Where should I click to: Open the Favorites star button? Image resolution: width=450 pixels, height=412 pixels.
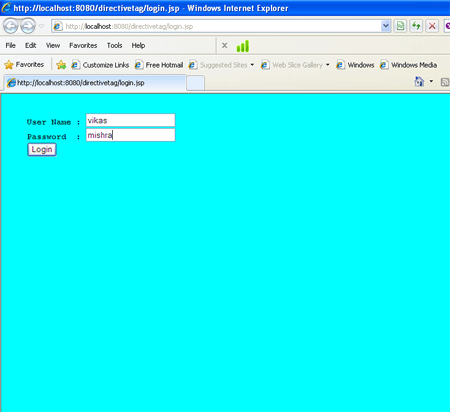pos(24,65)
